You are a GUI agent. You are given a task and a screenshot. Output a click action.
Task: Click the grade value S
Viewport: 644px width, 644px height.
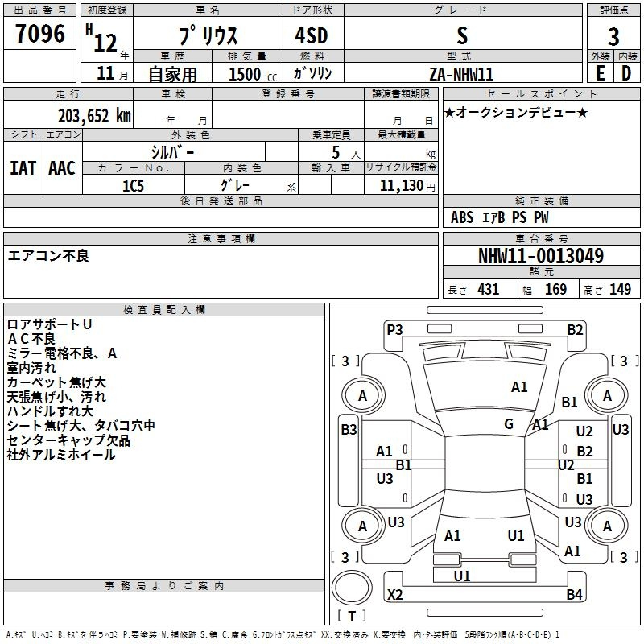[462, 35]
